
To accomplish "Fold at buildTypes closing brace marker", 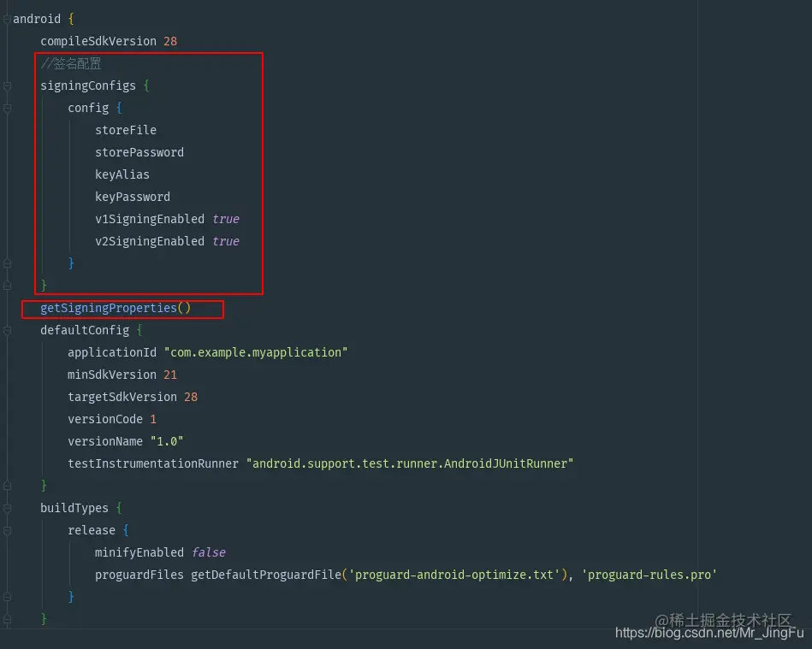I will click(x=7, y=619).
